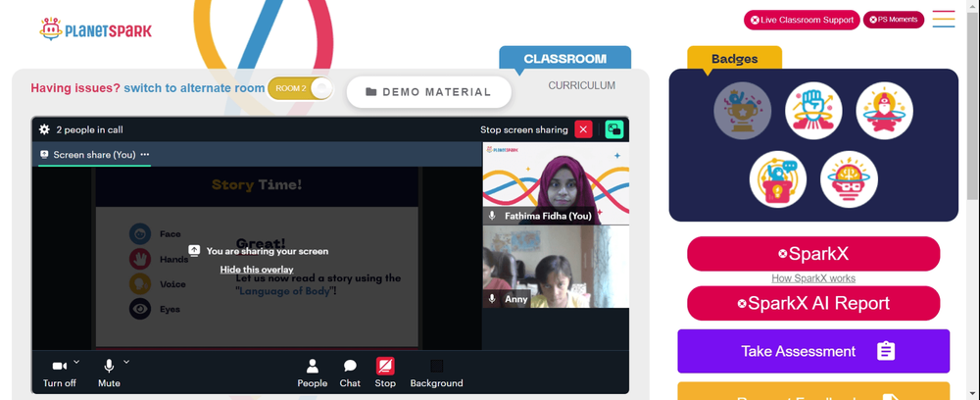The width and height of the screenshot is (980, 400).
Task: Click Fathima Fidha microphone indicator
Action: (493, 216)
